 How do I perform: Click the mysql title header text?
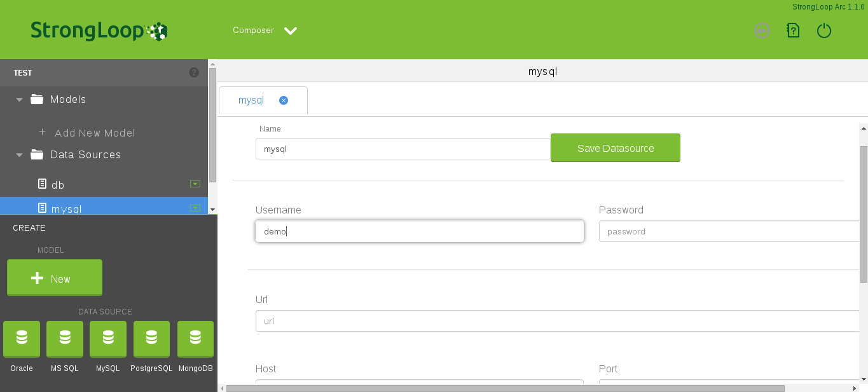tap(542, 72)
